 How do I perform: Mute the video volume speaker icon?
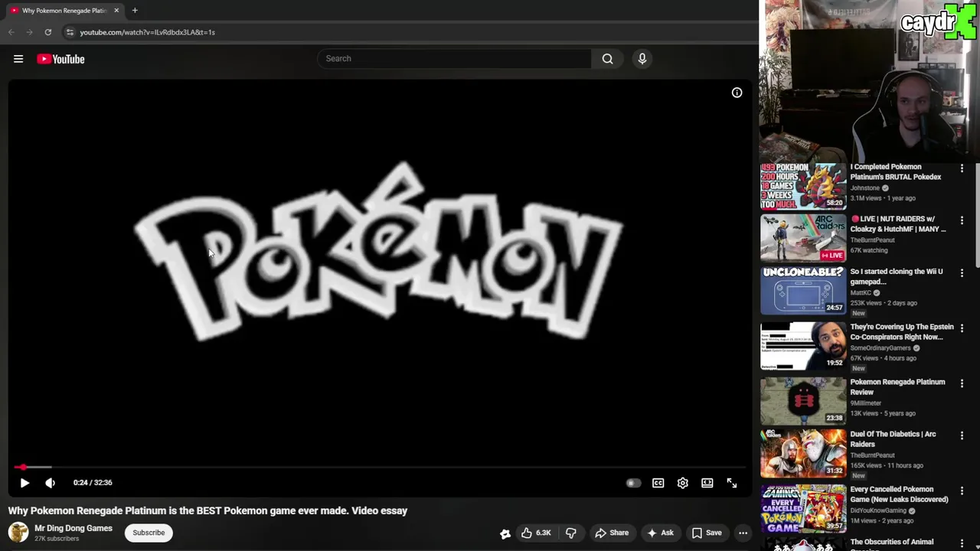tap(50, 483)
